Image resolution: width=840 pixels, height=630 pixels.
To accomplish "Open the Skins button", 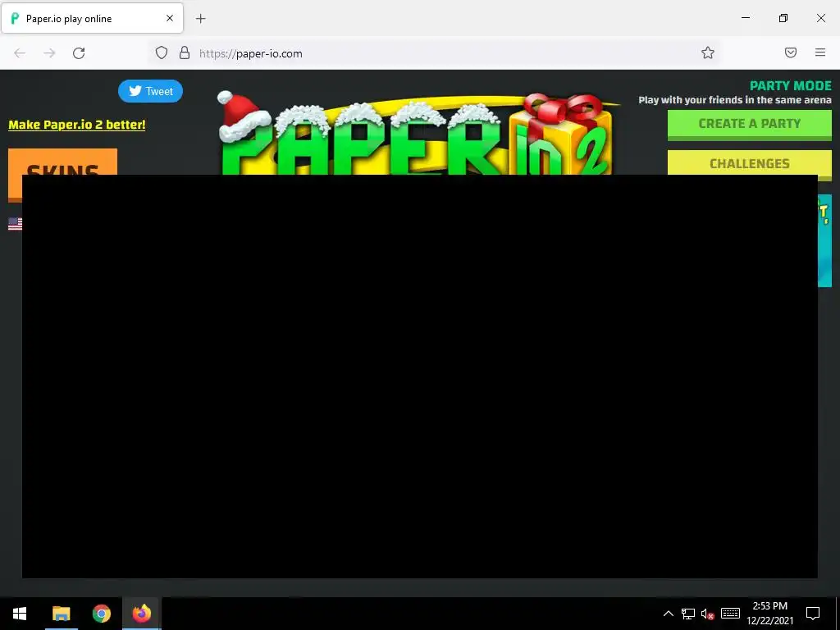I will [x=62, y=162].
